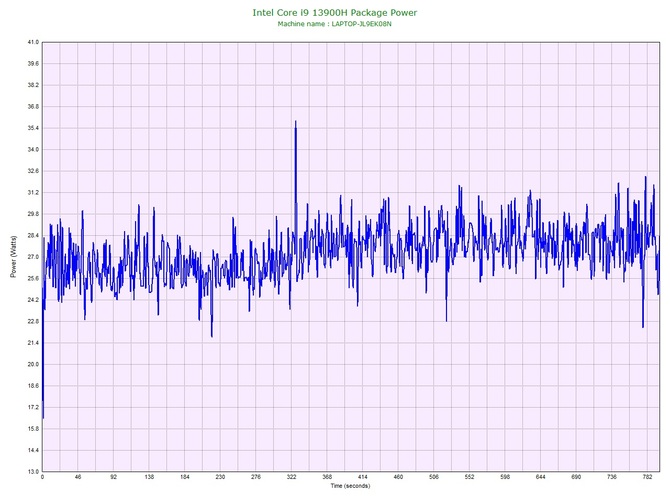Click the 414 x-axis tick label

tap(363, 477)
